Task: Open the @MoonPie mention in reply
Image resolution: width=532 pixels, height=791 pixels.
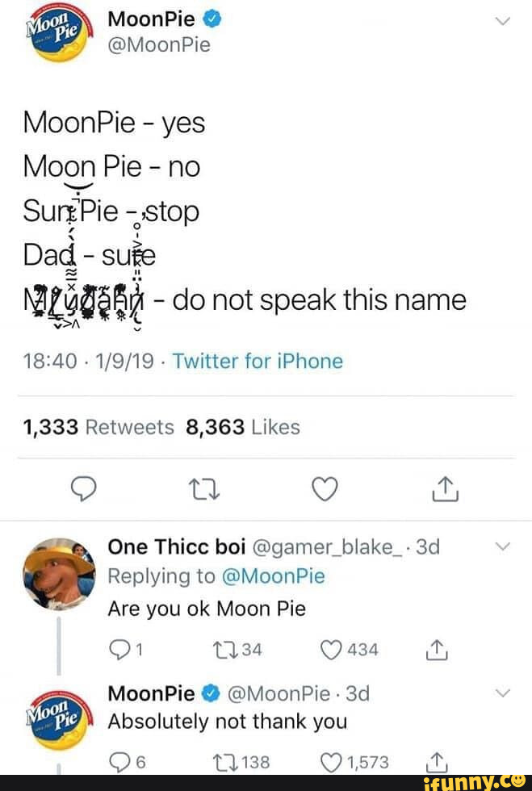Action: 272,576
